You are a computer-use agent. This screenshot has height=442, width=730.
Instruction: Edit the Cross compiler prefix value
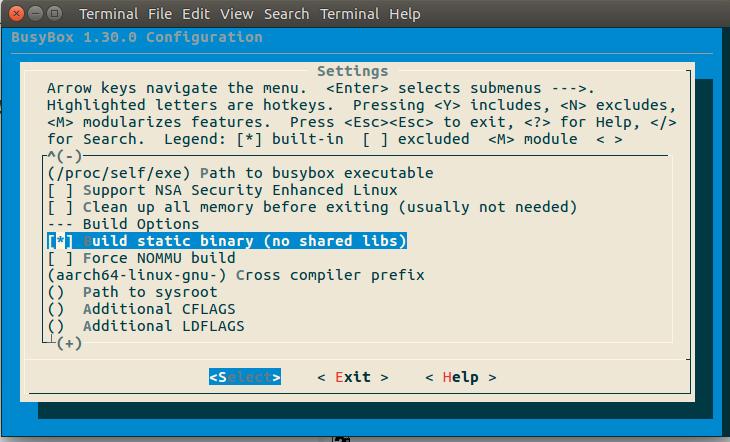(x=235, y=275)
